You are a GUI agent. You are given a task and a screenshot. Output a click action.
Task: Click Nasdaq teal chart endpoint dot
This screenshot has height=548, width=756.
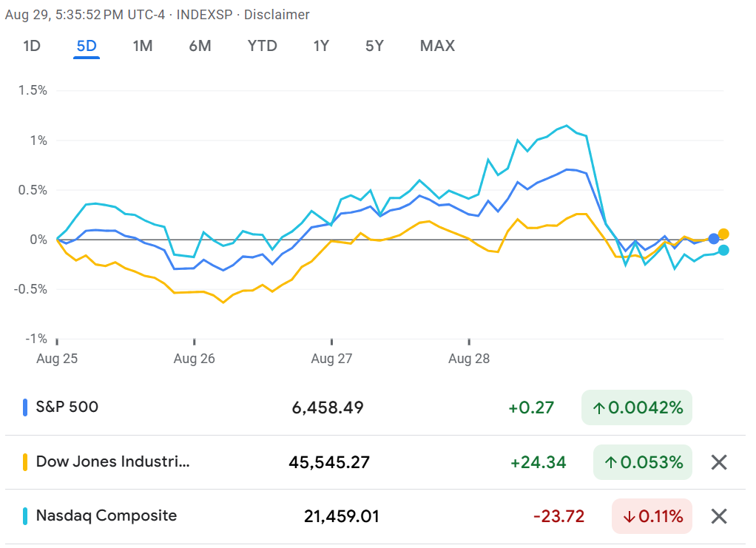tap(723, 250)
